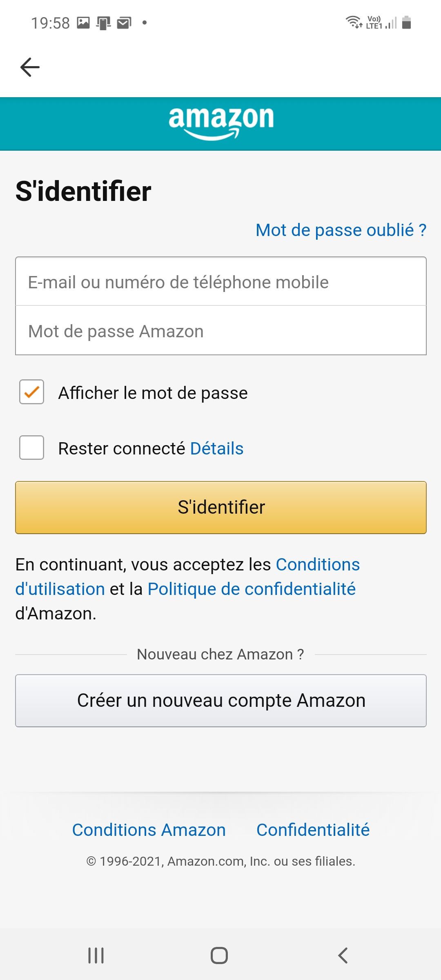Tap the Android recent apps icon

[96, 955]
